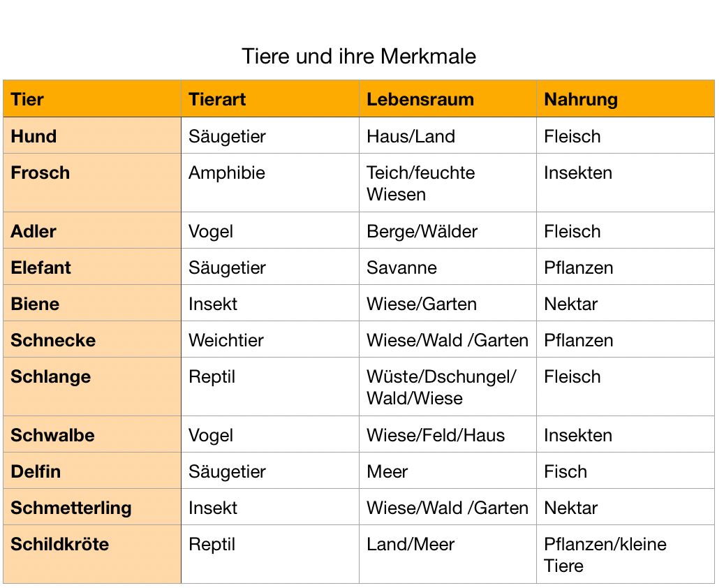724x588 pixels.
Task: Select the 'Savanne' habitat cell
Action: point(448,267)
